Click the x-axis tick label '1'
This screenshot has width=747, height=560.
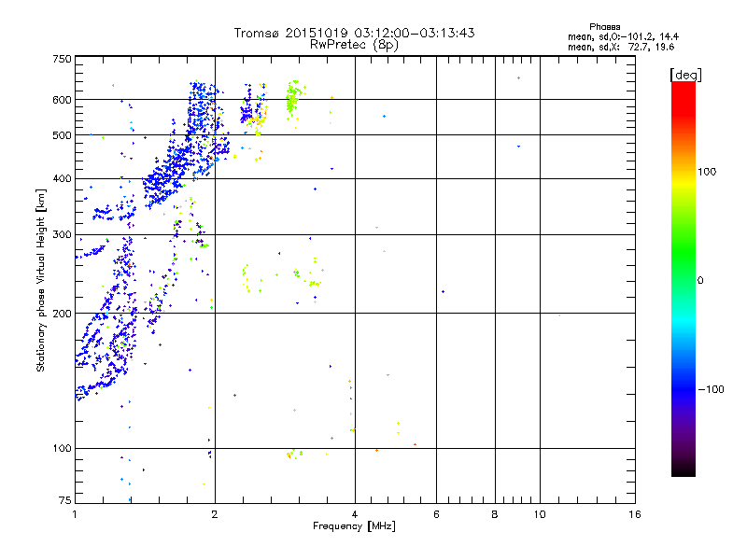pyautogui.click(x=75, y=514)
